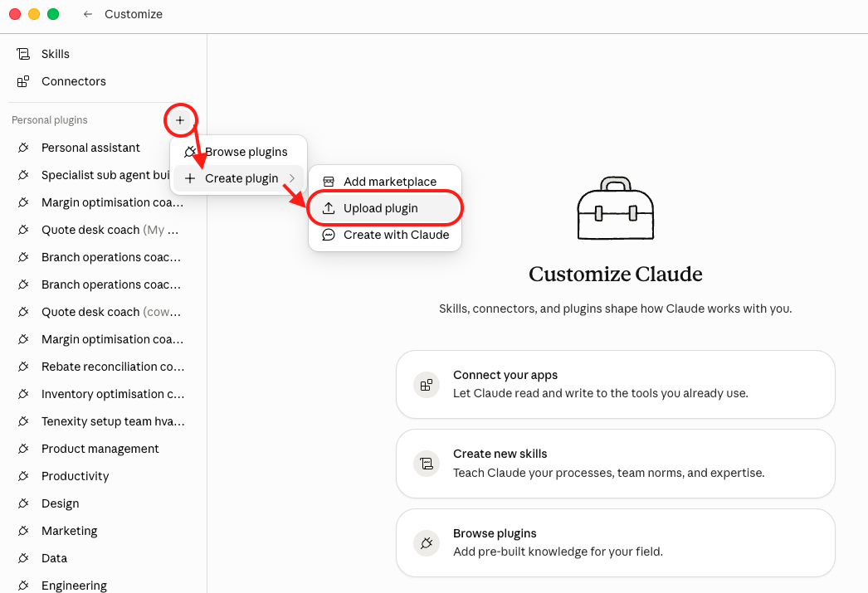Click the icon in Connect your apps card
868x593 pixels.
(427, 385)
